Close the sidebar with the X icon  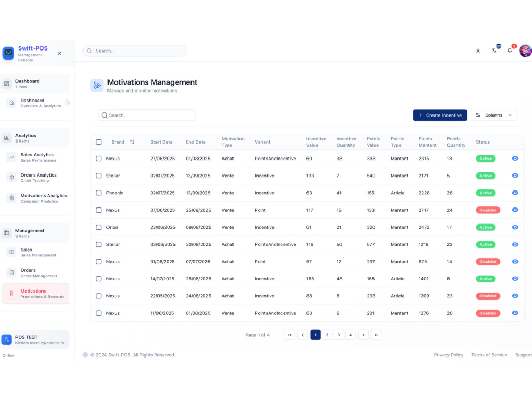coord(60,53)
